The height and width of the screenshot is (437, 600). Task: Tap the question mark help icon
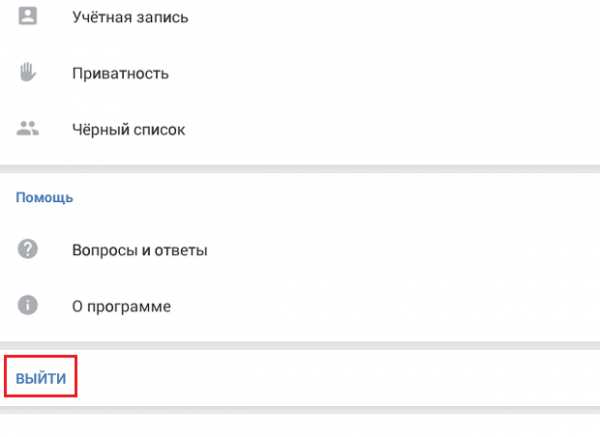point(28,249)
